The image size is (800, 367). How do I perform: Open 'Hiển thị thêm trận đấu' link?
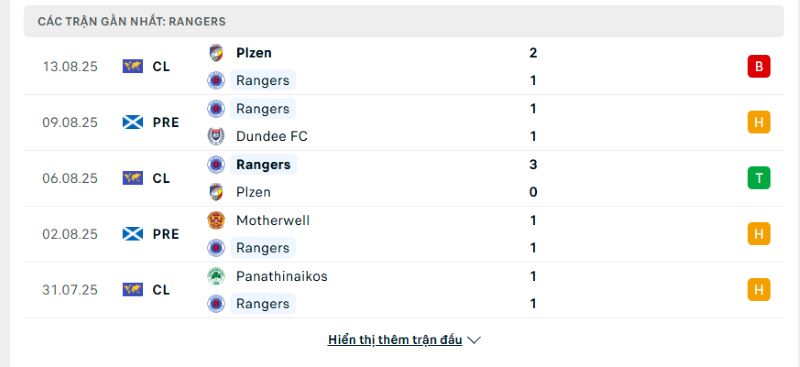click(395, 340)
